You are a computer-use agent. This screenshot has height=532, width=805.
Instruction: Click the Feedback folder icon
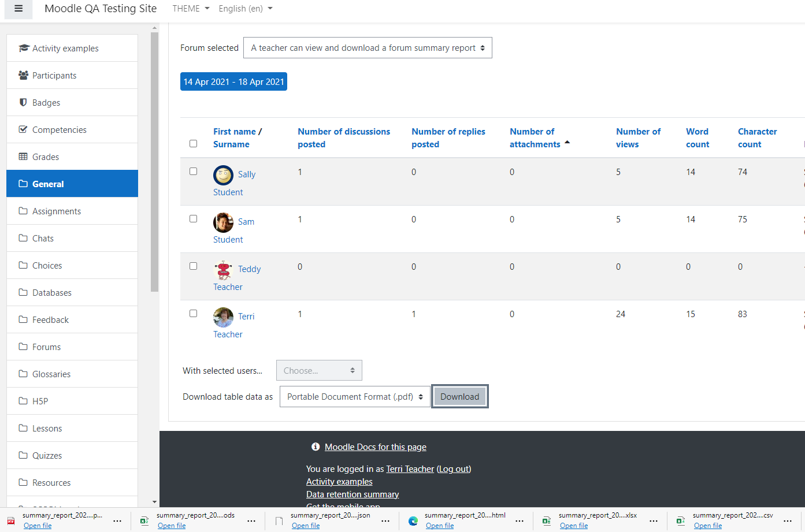(x=23, y=319)
